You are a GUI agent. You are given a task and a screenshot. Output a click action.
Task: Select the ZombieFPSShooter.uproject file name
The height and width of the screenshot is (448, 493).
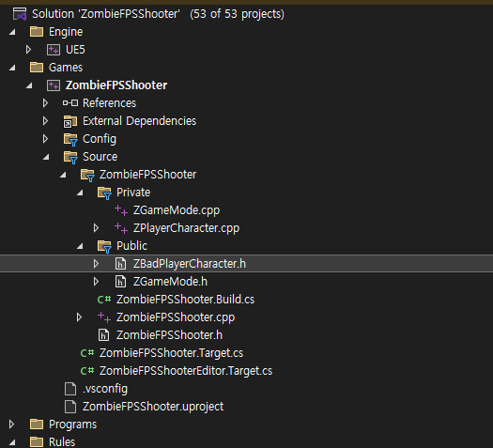pos(153,407)
